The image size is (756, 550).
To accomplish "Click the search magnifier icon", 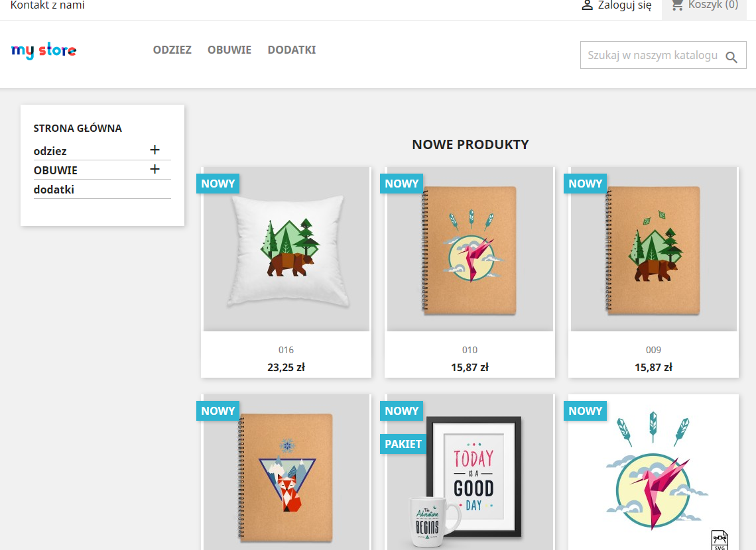I will 731,57.
